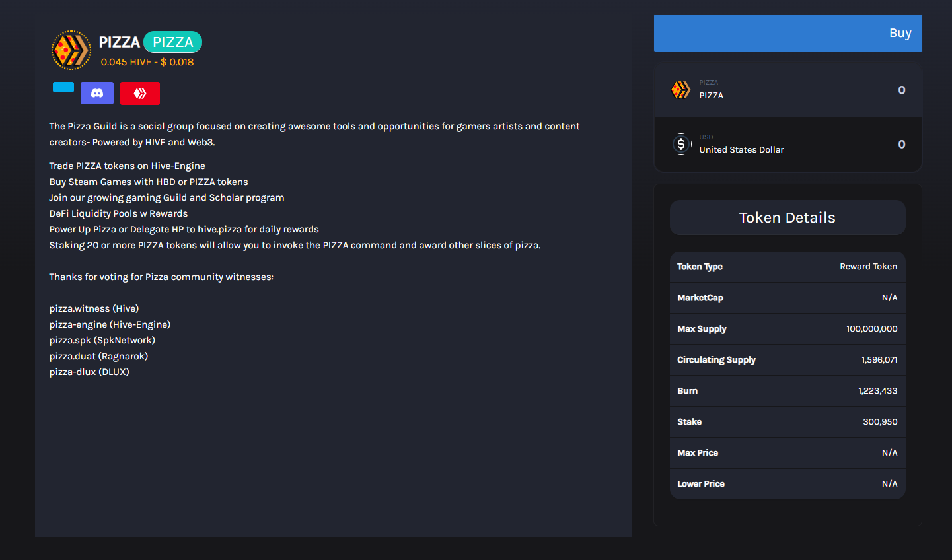Click the United States Dollar amount field

pos(901,145)
